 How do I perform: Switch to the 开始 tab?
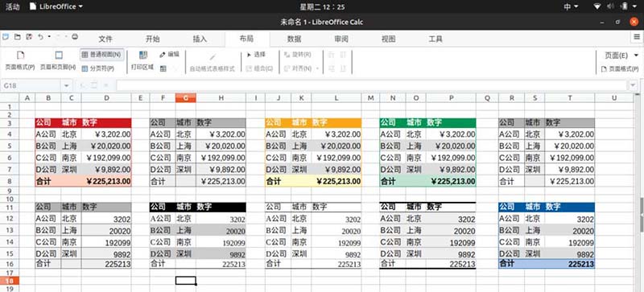pyautogui.click(x=152, y=39)
